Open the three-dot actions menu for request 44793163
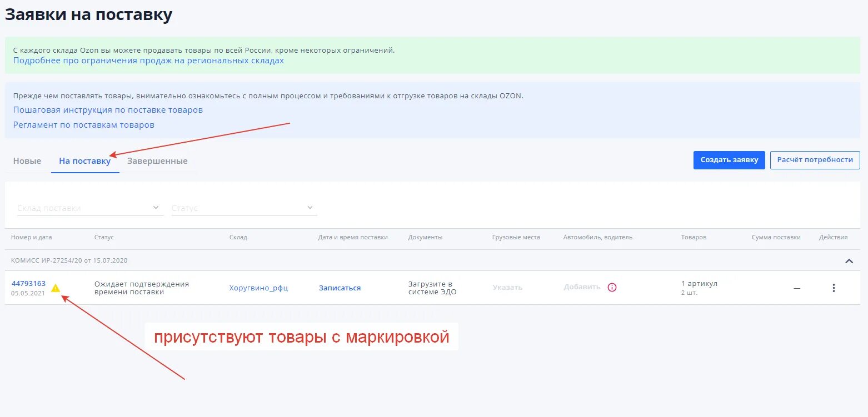 click(x=834, y=288)
